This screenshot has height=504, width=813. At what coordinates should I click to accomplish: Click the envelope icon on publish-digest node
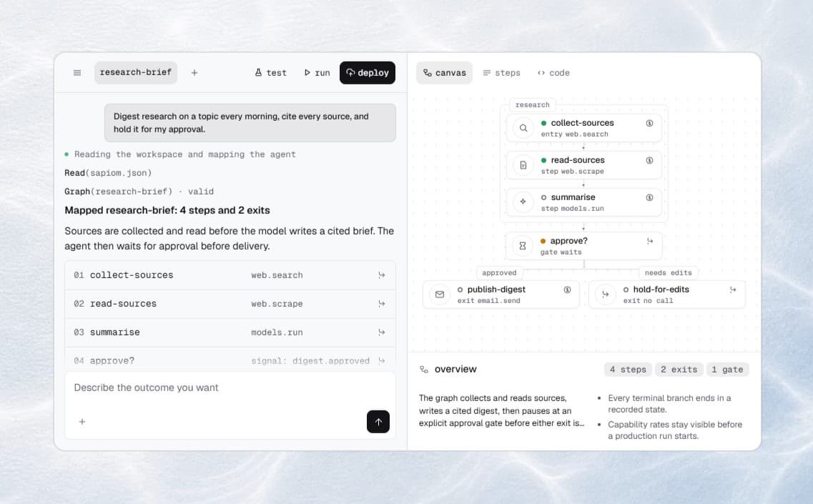point(440,295)
